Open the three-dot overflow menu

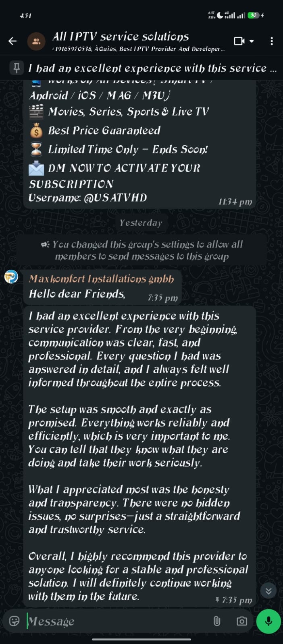[x=272, y=41]
